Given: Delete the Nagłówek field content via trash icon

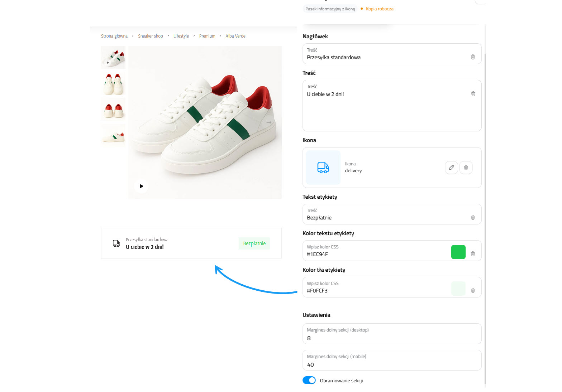Looking at the screenshot, I should [x=473, y=57].
